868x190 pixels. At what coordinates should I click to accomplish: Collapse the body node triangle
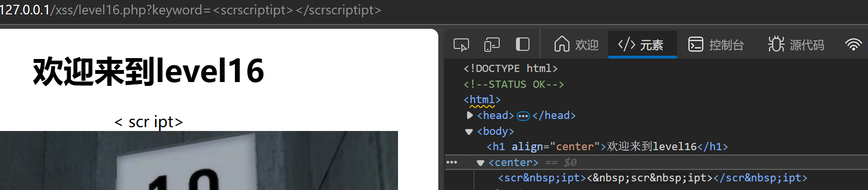(x=469, y=131)
